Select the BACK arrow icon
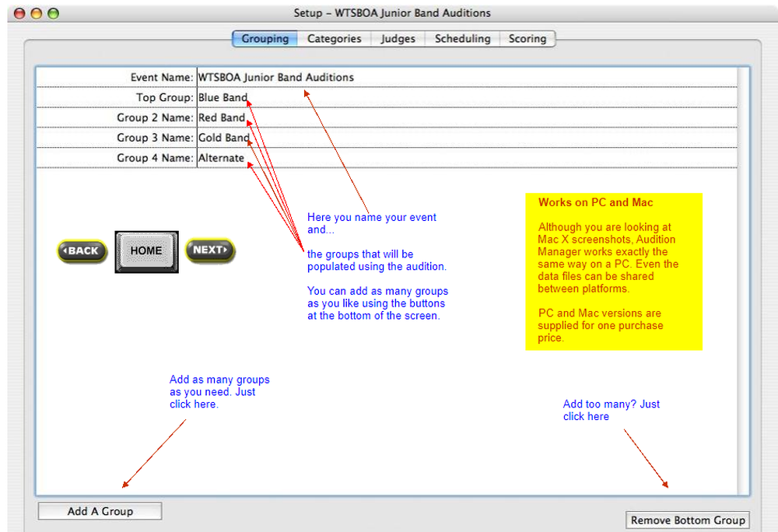Screen dimensions: 778x532 pos(82,250)
